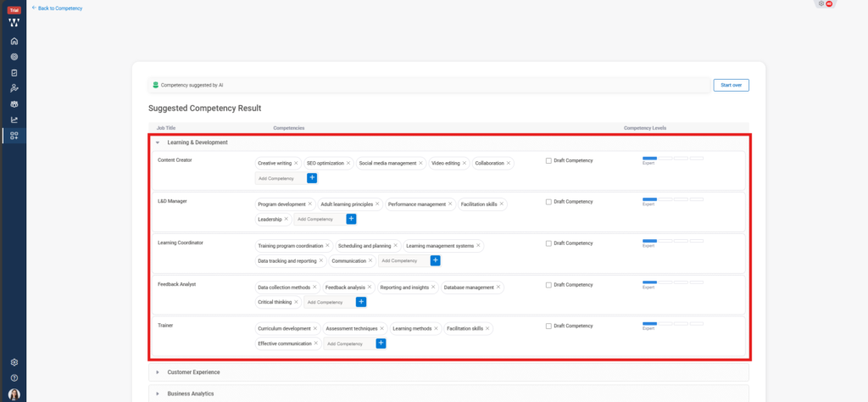
Task: Click the blue plus in Trainer row
Action: pyautogui.click(x=381, y=343)
